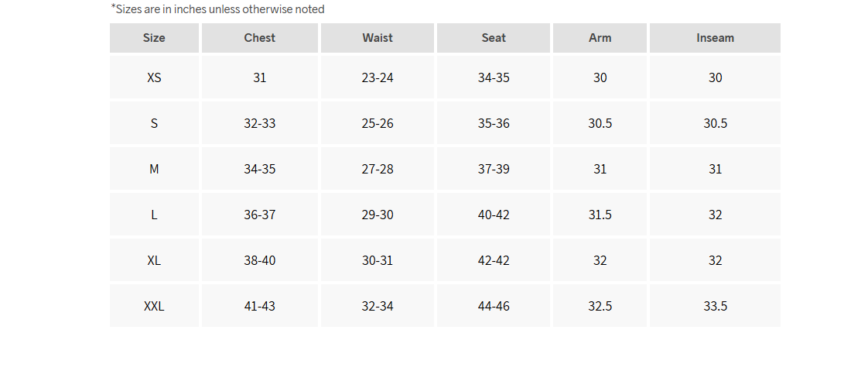Select the Arm column header
The height and width of the screenshot is (371, 868).
click(x=600, y=38)
